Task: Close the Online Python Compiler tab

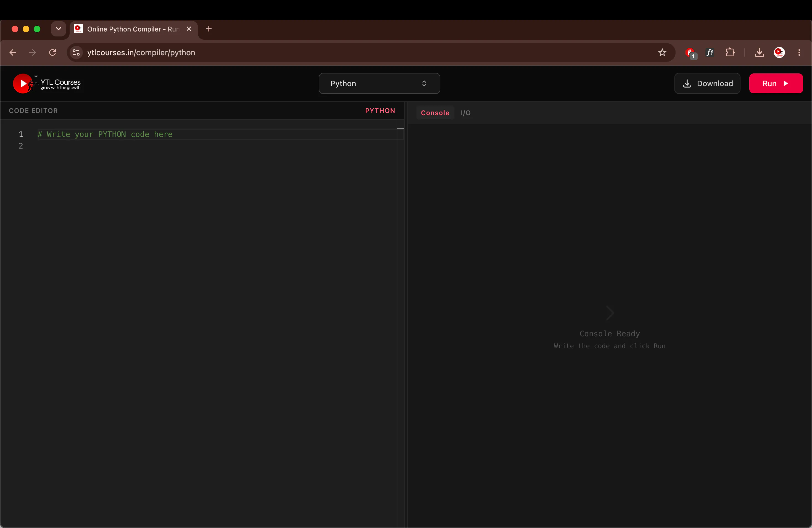Action: click(189, 29)
